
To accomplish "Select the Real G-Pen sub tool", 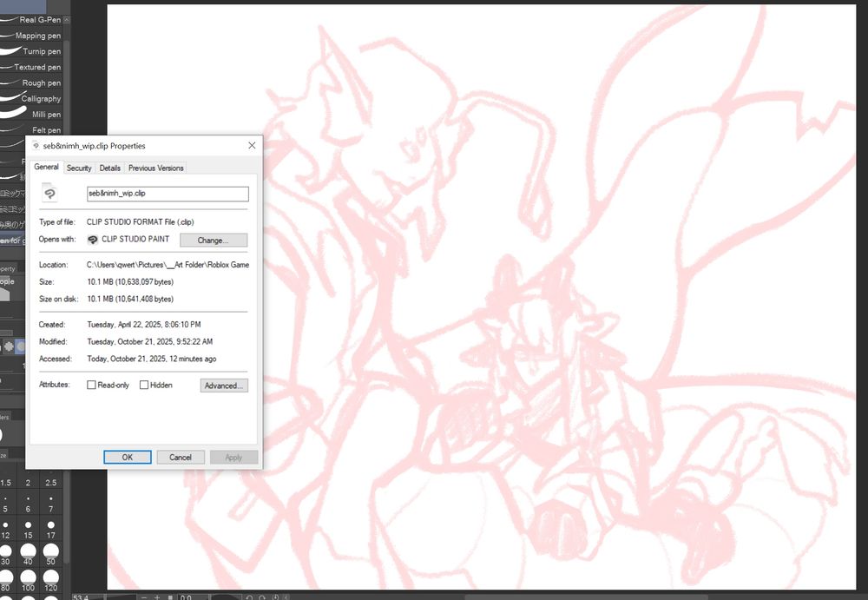I will click(x=31, y=19).
